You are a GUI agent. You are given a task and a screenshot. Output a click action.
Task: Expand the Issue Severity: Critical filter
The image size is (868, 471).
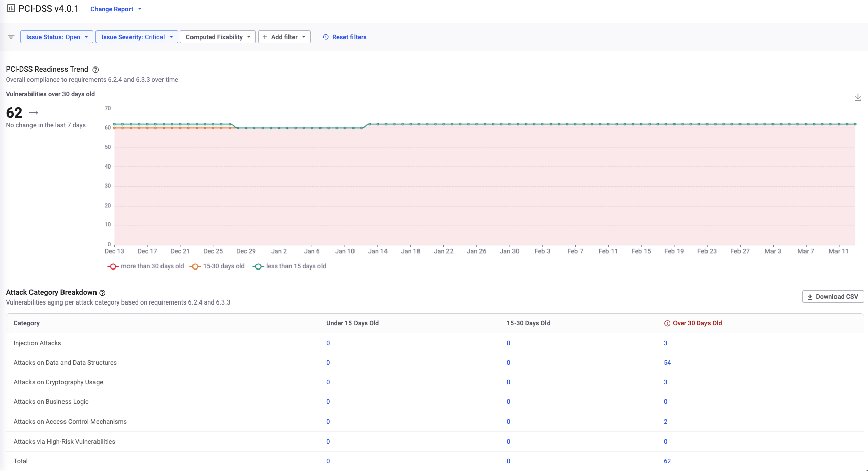coord(137,37)
